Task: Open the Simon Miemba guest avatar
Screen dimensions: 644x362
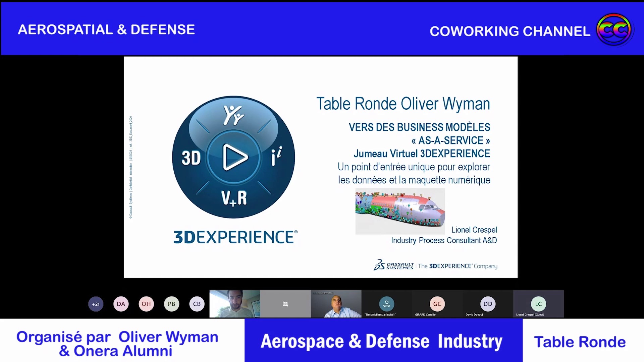Action: [x=387, y=304]
